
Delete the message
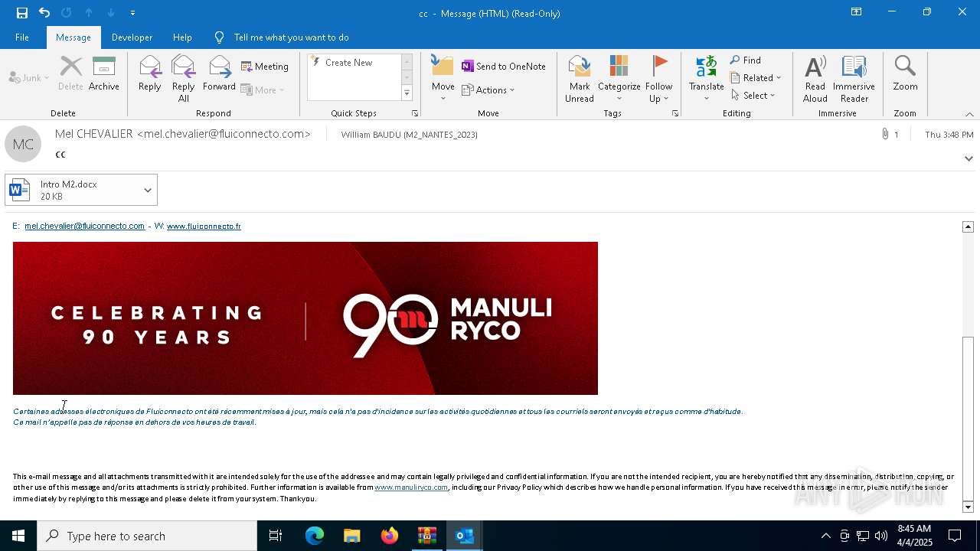click(70, 74)
